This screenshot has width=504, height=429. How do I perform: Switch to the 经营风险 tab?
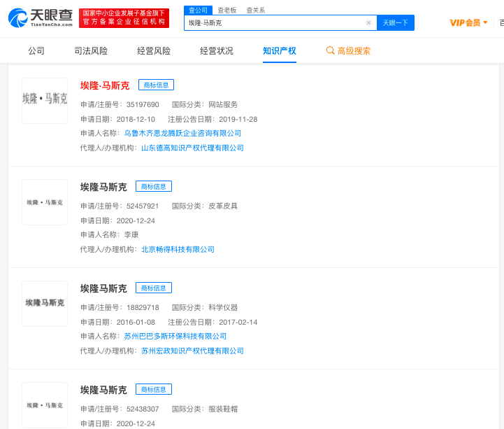[x=154, y=51]
